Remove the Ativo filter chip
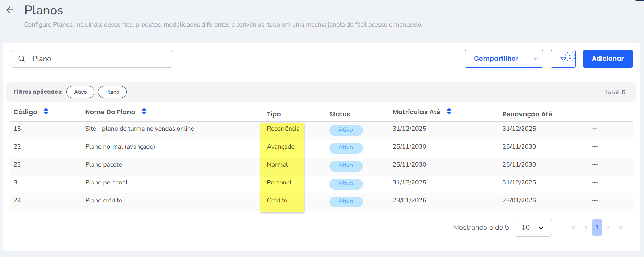Image resolution: width=644 pixels, height=257 pixels. (x=80, y=92)
